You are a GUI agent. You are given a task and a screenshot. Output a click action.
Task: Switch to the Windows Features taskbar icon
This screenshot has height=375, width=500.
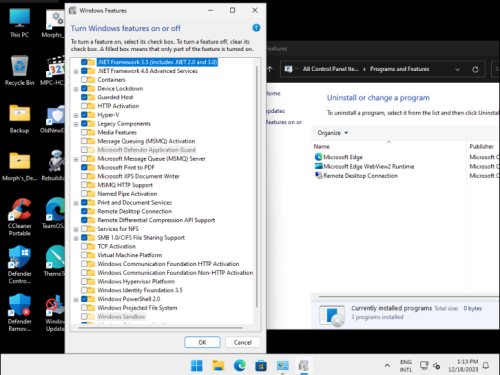point(304,366)
